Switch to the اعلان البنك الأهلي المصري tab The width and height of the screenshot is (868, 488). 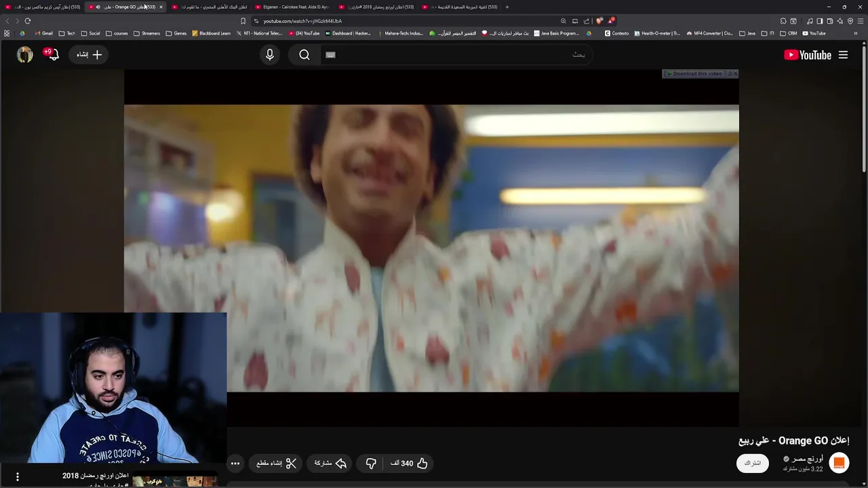pos(209,7)
